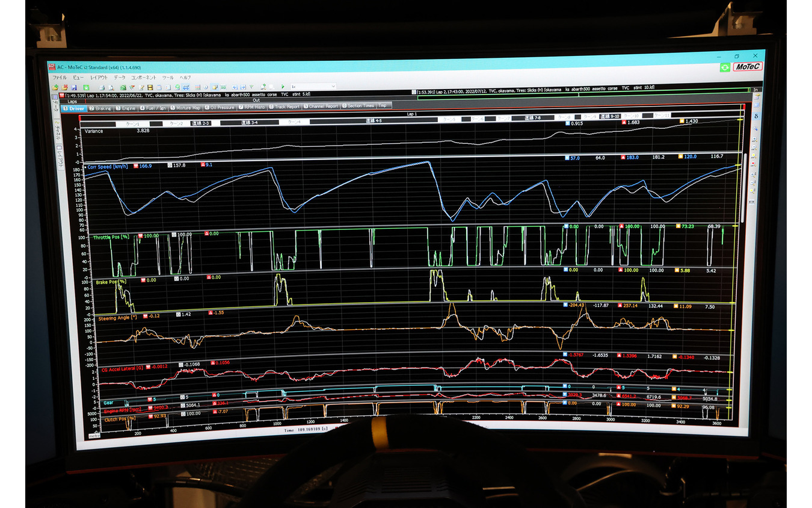Open the レイアウト menu
Viewport: 812px width, 508px height.
pyautogui.click(x=99, y=78)
